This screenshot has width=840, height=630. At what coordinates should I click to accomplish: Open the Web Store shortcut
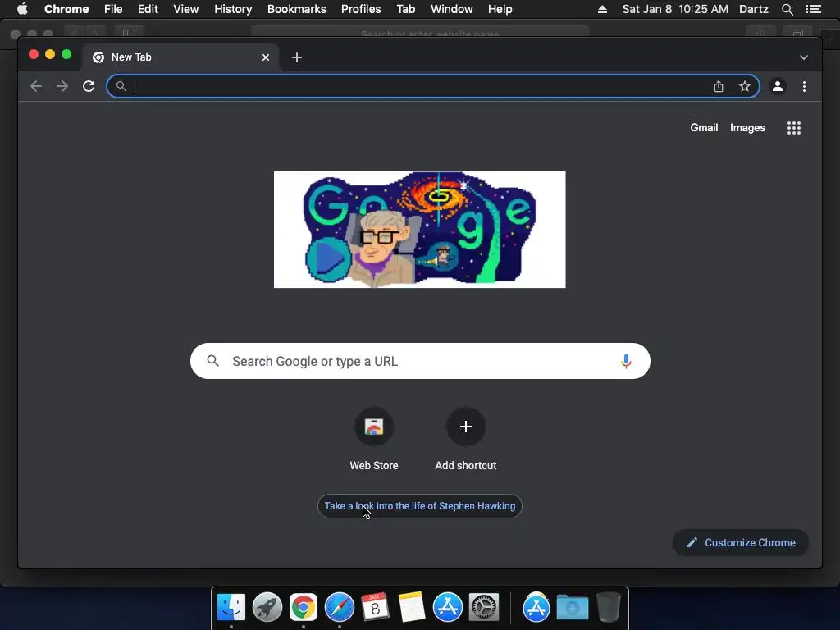point(374,440)
